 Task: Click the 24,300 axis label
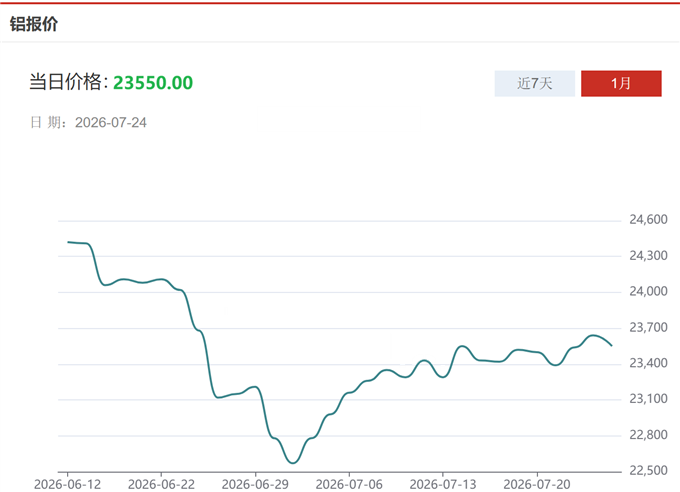point(648,256)
